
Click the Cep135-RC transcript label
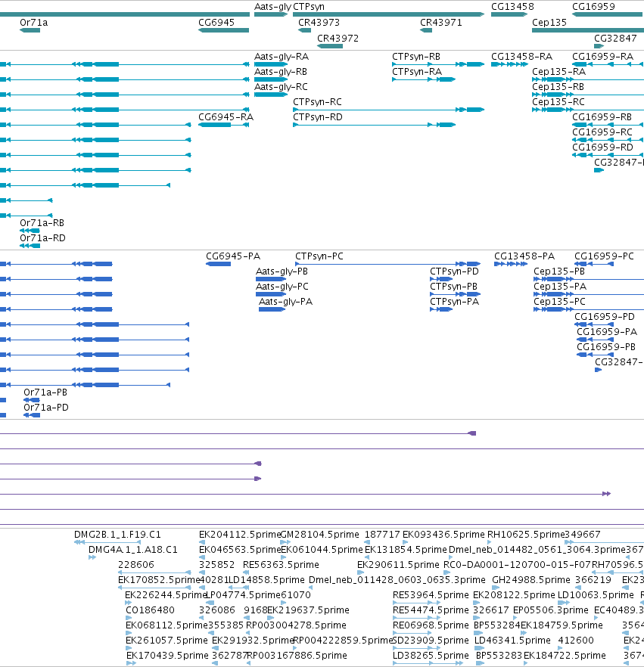pyautogui.click(x=558, y=102)
